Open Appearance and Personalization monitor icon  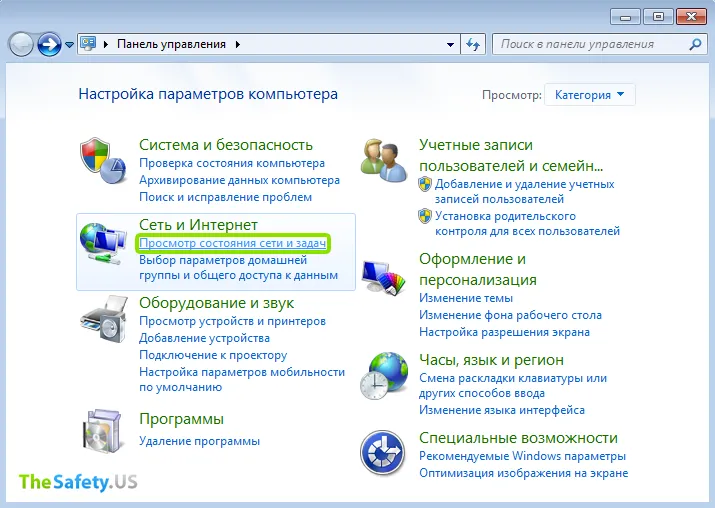click(x=384, y=277)
